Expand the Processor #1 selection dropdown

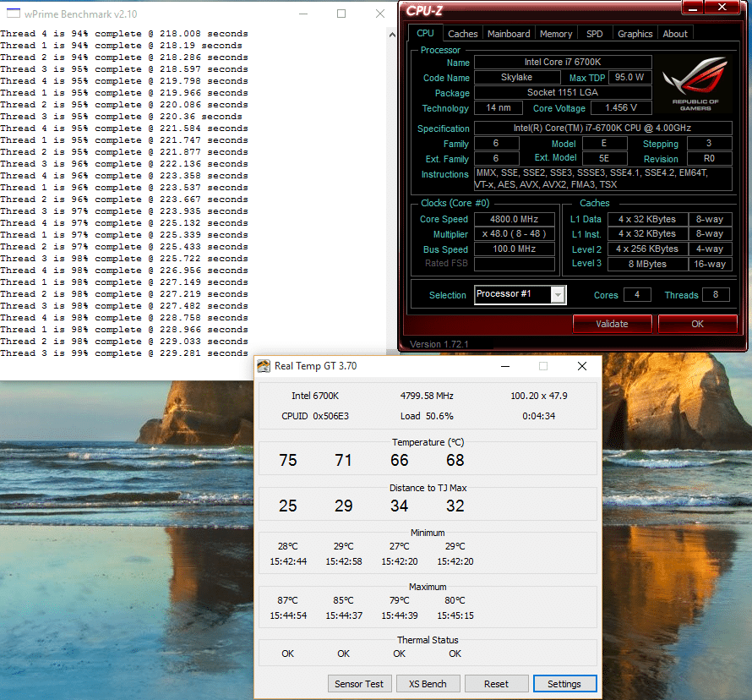click(558, 295)
